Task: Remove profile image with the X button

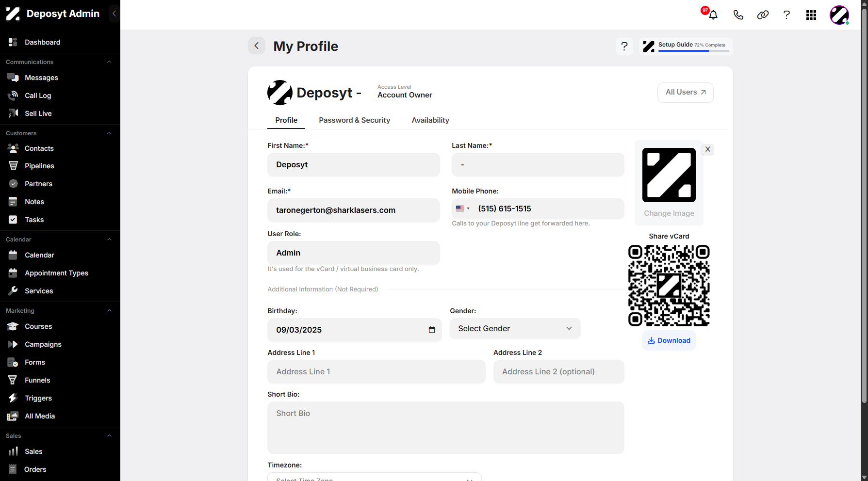Action: [x=708, y=149]
